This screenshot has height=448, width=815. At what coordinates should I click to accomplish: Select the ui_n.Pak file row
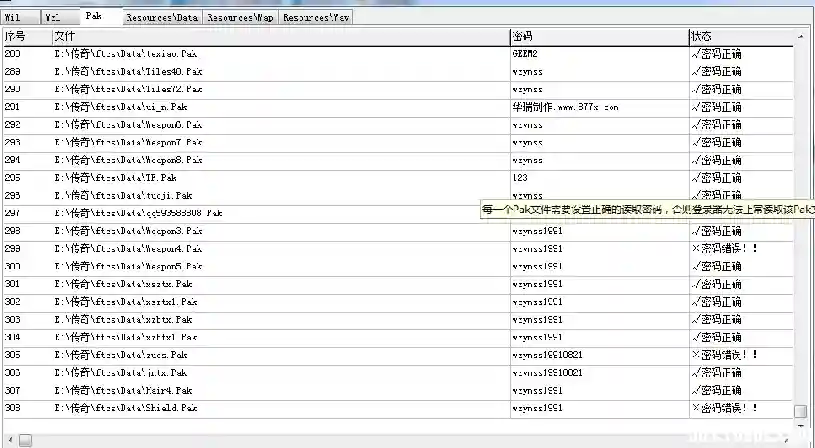point(398,107)
